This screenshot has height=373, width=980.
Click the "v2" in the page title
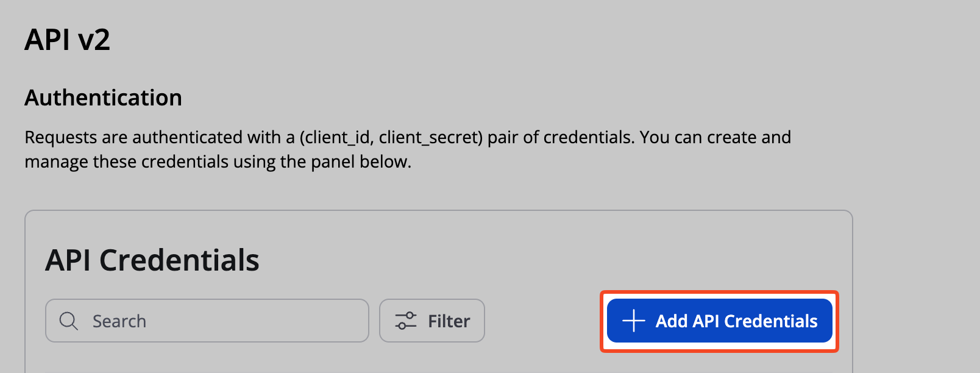94,40
